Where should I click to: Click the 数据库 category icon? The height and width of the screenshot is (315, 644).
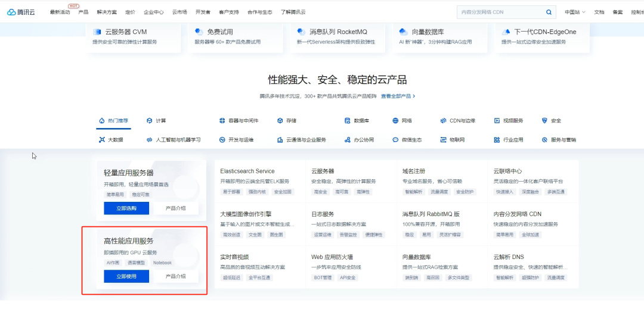click(x=348, y=121)
